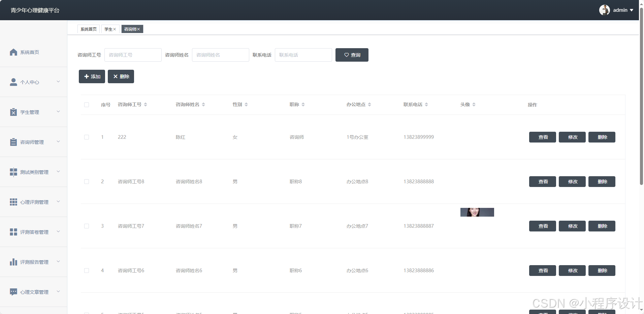Click the 添加 add button

click(x=92, y=76)
